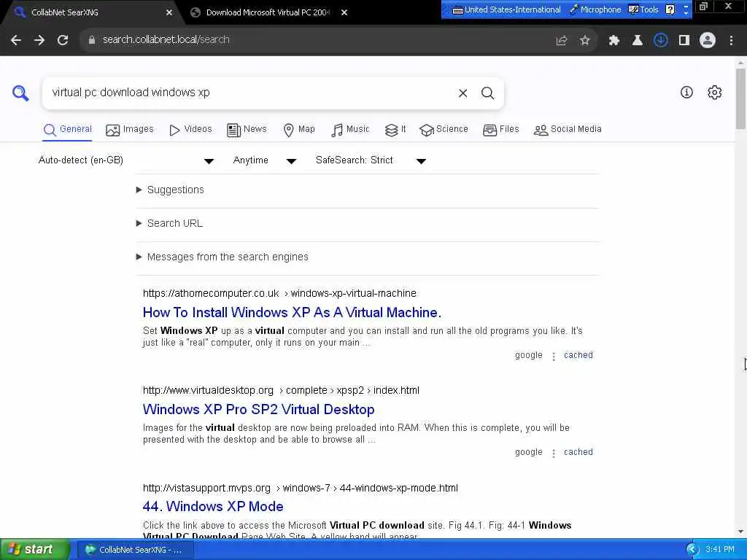747x560 pixels.
Task: Open How To Install Windows XP result
Action: pos(292,313)
